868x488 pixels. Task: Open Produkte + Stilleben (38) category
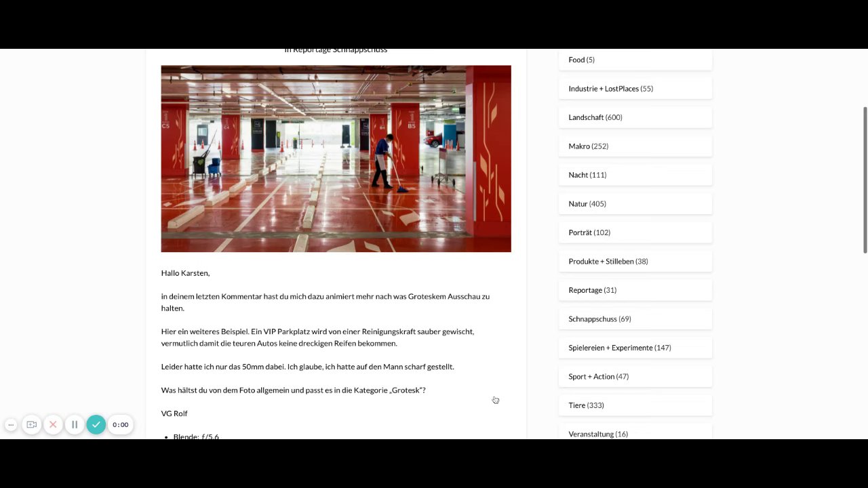tap(635, 262)
